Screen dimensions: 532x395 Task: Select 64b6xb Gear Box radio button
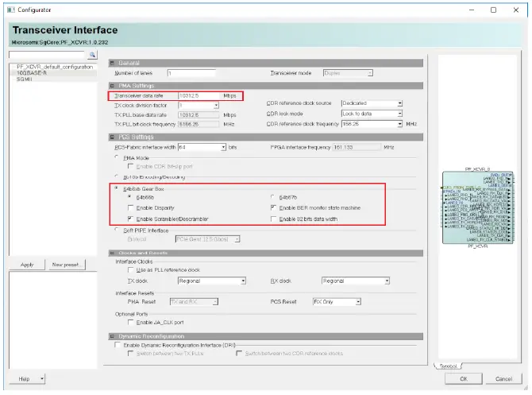[117, 188]
